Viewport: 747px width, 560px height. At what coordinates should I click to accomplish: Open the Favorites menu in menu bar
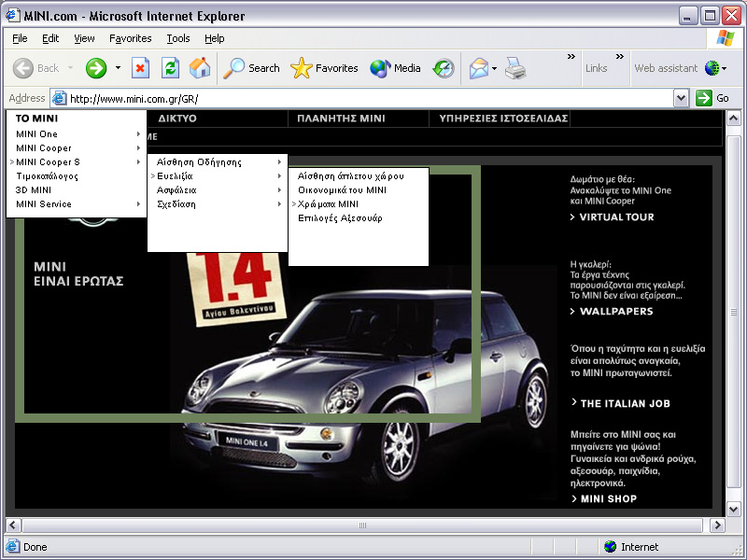coord(130,38)
